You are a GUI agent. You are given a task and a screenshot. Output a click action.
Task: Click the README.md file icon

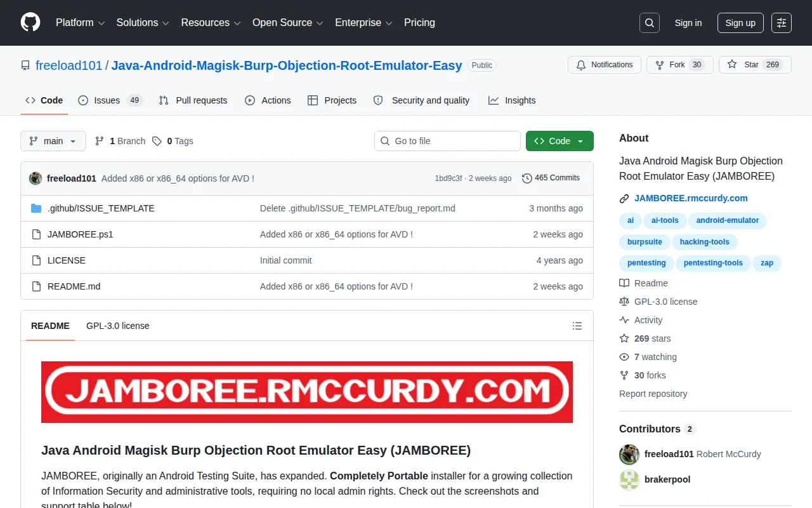pos(36,286)
